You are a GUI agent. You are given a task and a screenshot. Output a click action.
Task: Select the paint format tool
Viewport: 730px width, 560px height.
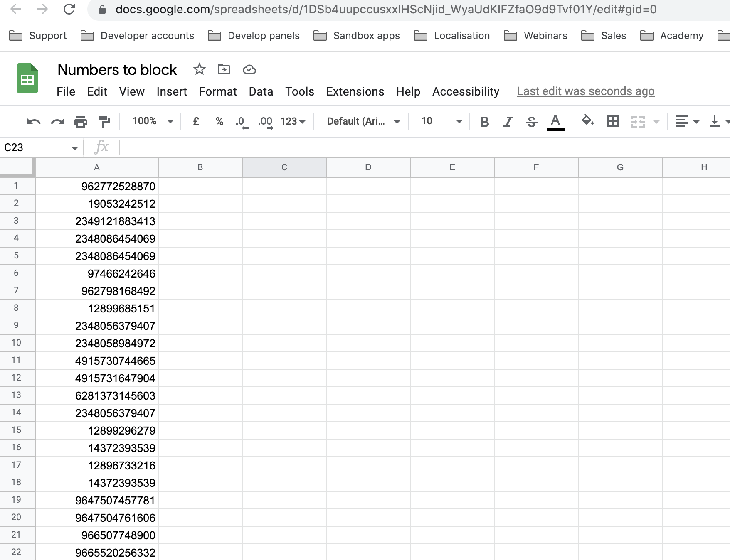click(x=104, y=121)
